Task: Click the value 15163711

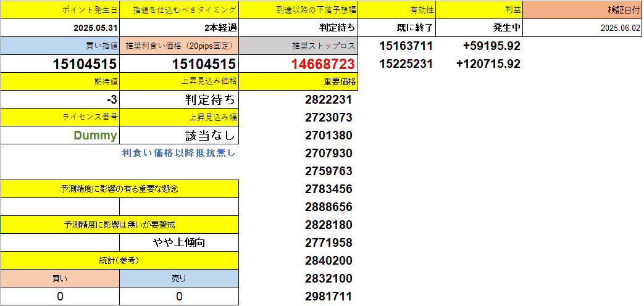Action: [406, 46]
